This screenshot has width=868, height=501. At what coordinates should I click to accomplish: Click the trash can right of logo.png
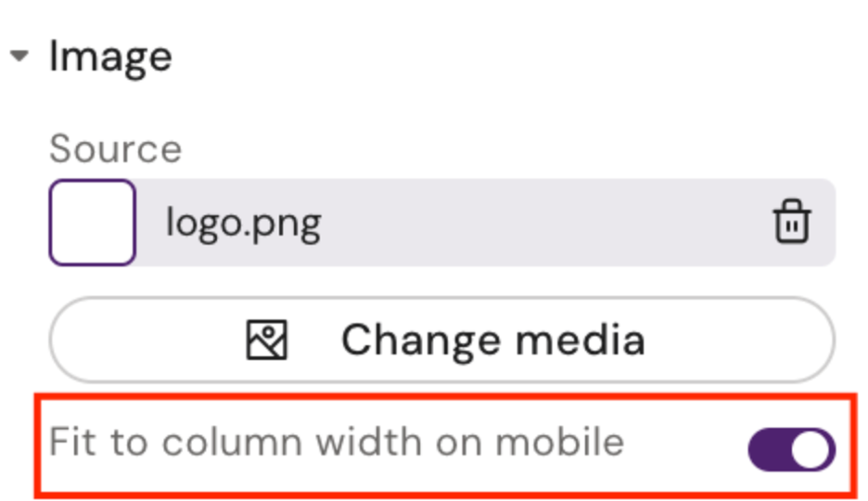point(791,224)
